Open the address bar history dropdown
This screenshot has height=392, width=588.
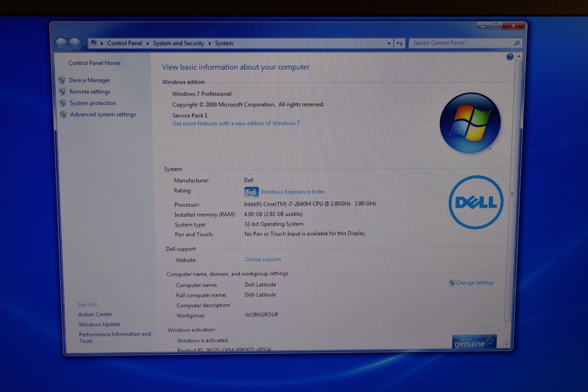(389, 43)
